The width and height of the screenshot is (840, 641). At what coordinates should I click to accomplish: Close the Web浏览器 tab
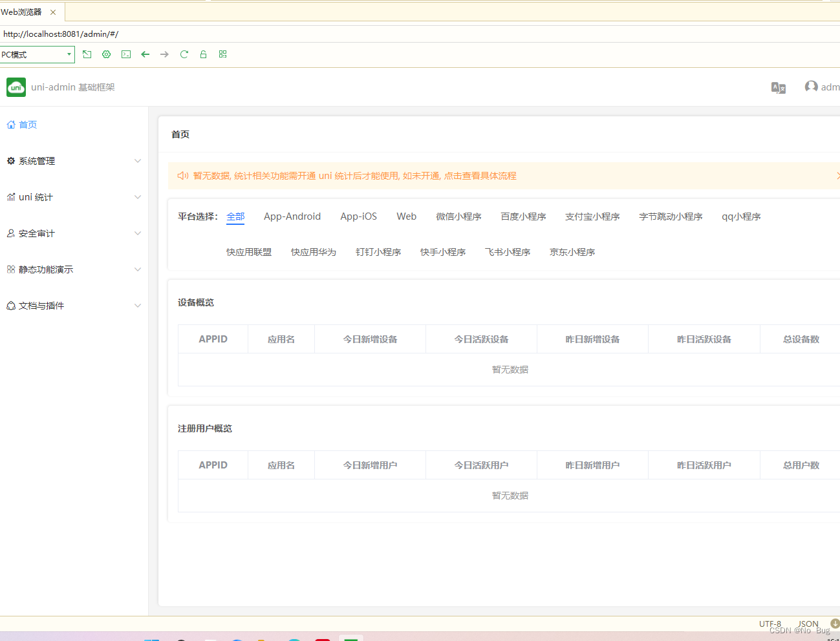53,12
